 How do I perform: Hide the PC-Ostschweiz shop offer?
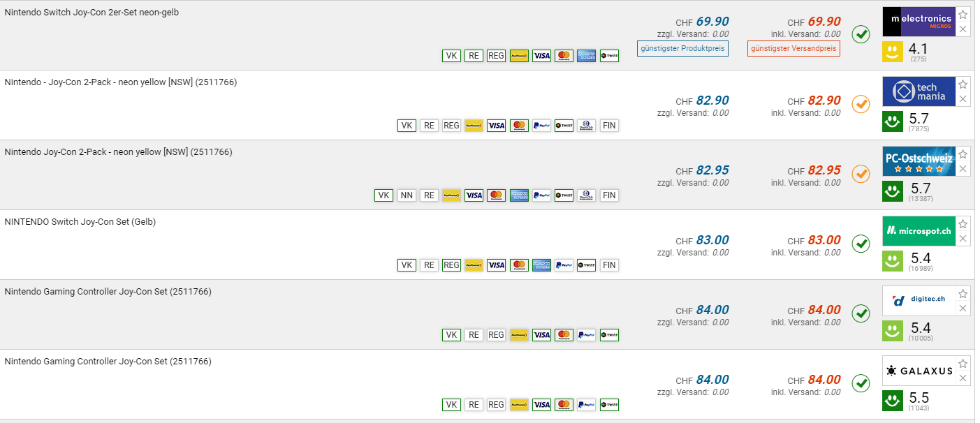click(x=963, y=169)
